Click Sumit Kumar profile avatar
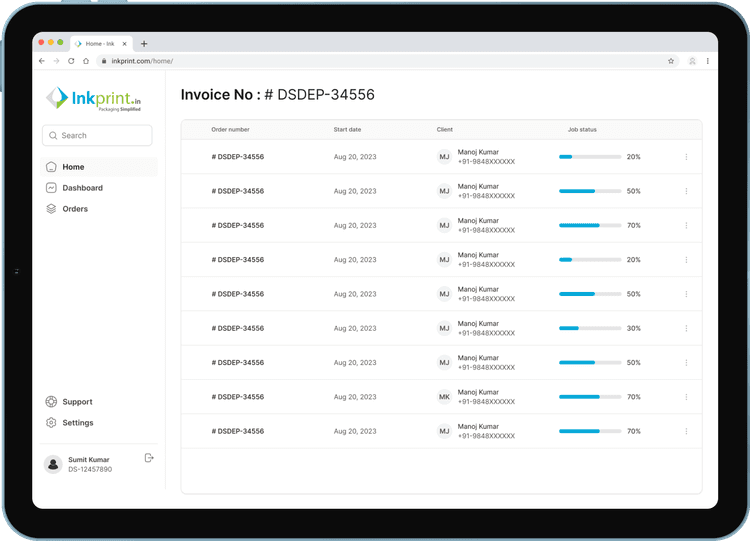750x541 pixels. tap(53, 464)
